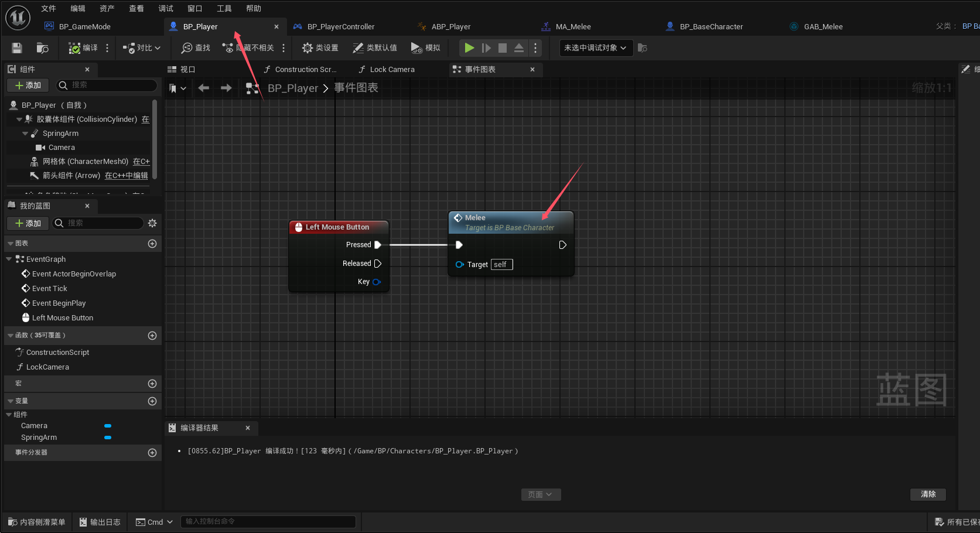Collapse the EventGraph tree item
This screenshot has width=980, height=533.
[x=9, y=259]
